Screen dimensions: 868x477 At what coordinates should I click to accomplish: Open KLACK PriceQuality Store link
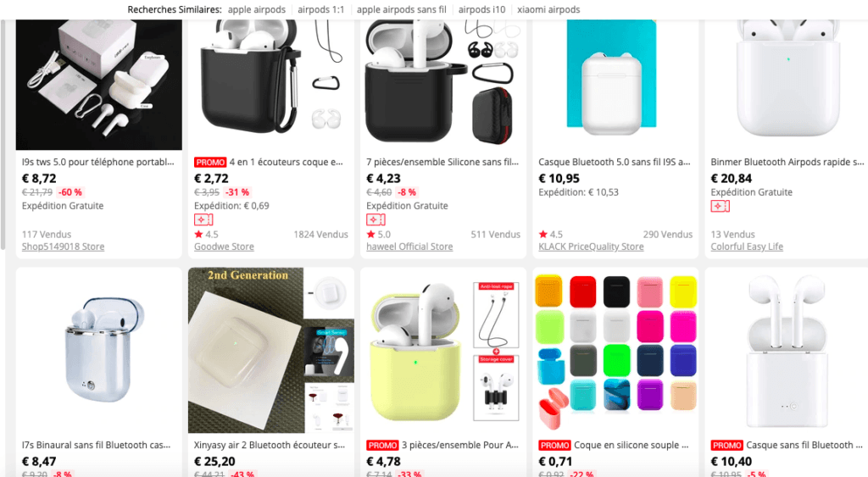coord(591,247)
